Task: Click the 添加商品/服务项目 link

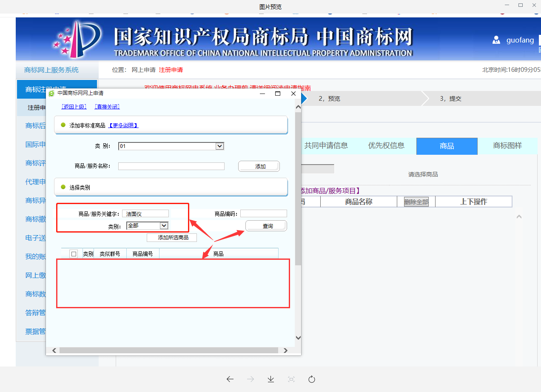Action: coord(330,191)
